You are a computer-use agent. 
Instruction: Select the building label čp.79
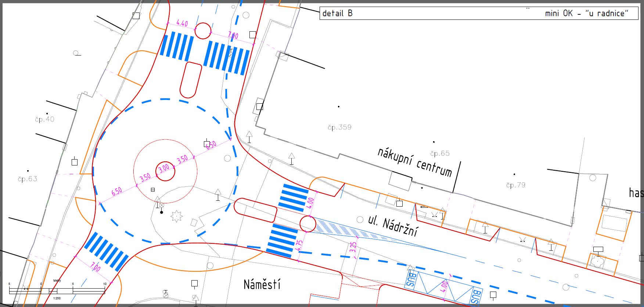point(515,185)
